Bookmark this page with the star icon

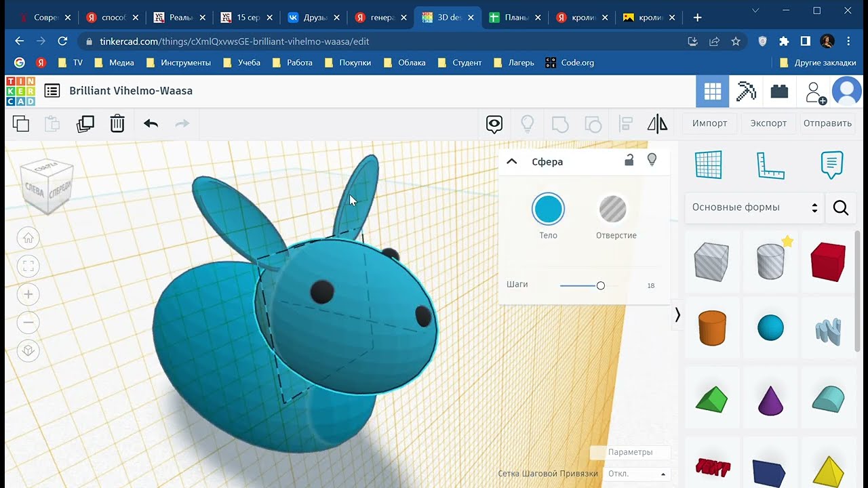(x=736, y=41)
